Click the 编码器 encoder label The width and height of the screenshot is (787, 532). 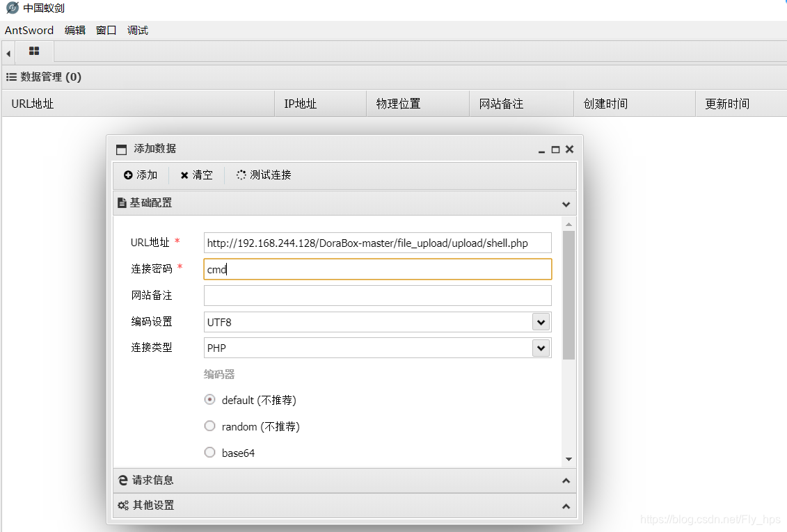point(219,374)
